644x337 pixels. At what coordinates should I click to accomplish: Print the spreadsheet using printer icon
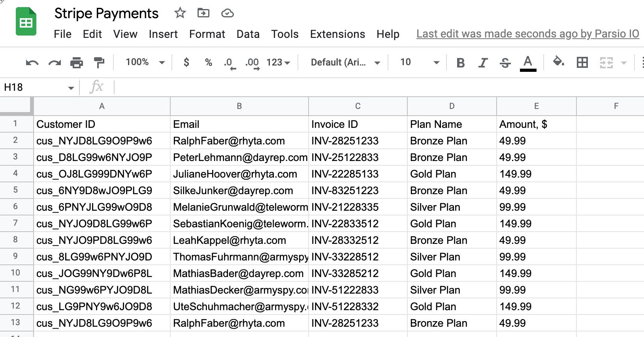pos(77,63)
